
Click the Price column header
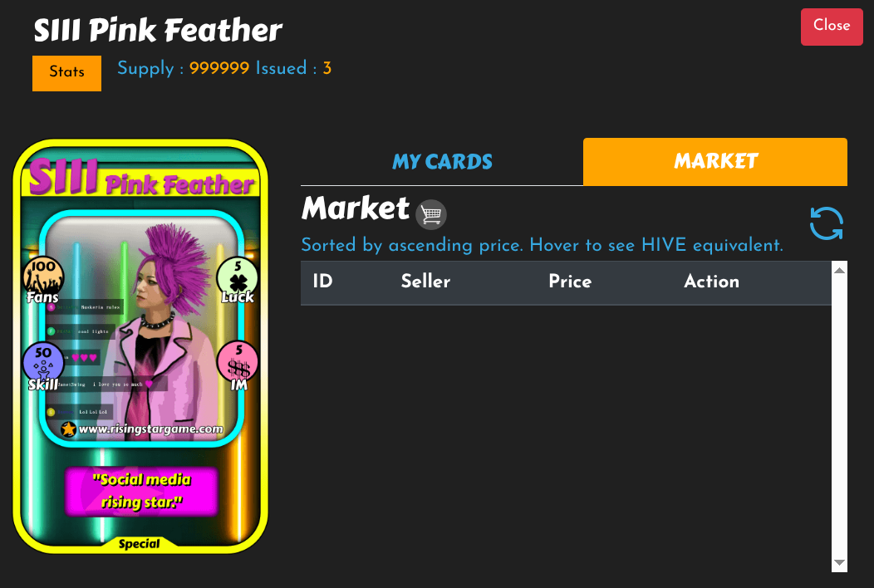(x=570, y=282)
